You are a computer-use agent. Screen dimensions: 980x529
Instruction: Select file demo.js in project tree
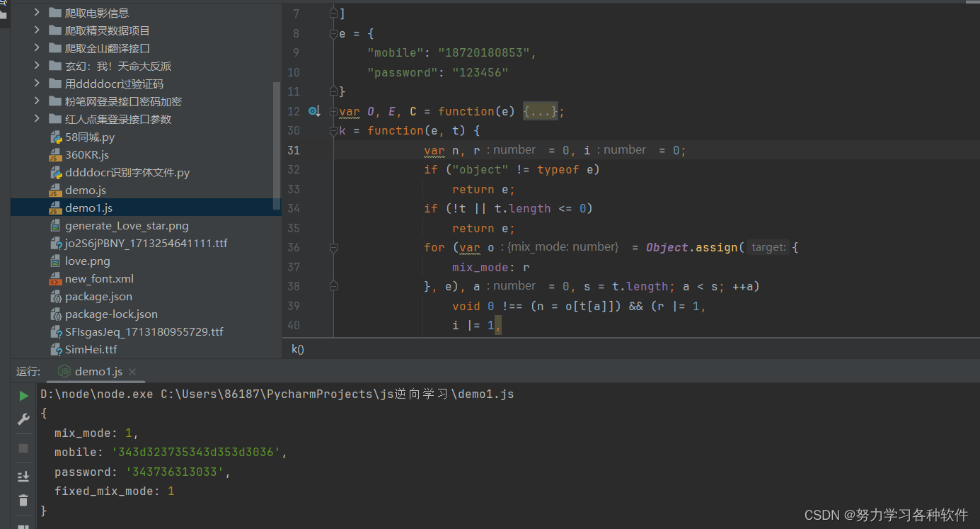click(86, 190)
